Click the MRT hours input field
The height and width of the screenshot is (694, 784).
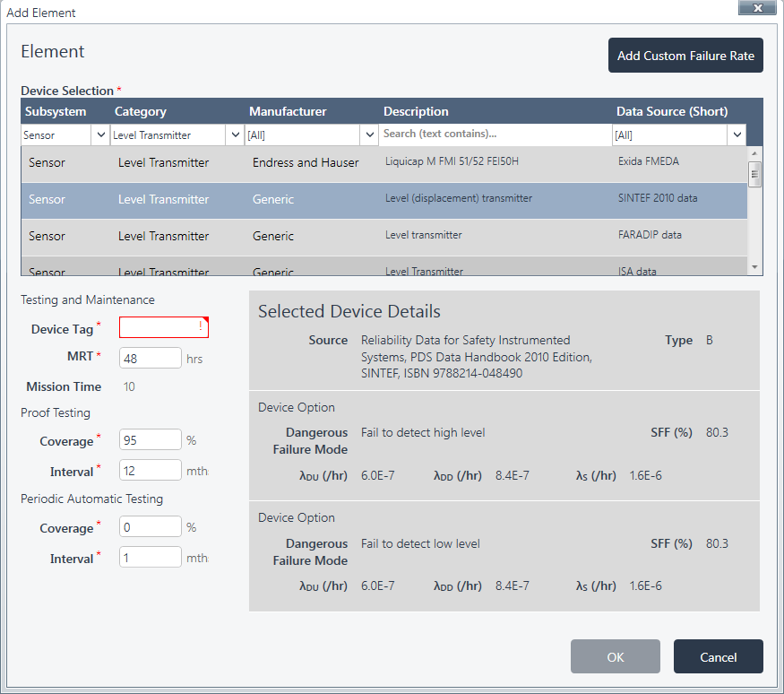[150, 357]
